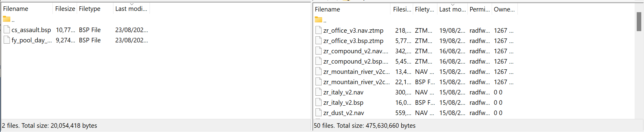Click the remote pane Filename column header
Viewport: 644px width, 132px height.
click(x=351, y=9)
